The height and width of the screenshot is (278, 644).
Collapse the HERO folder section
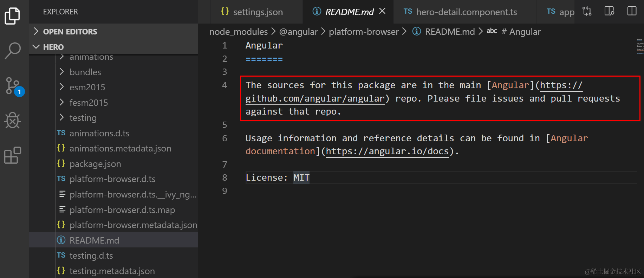(113, 47)
